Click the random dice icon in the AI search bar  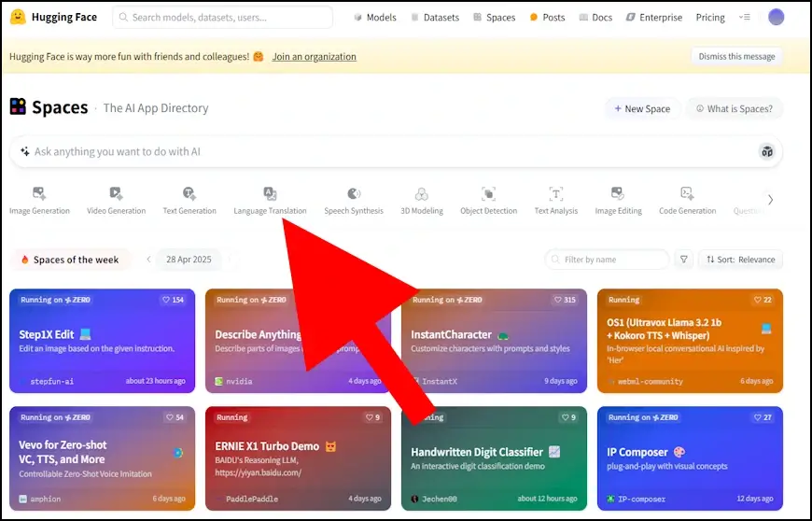click(767, 152)
